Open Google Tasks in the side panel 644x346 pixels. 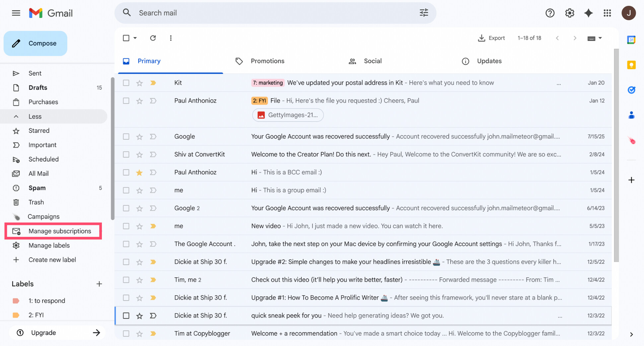[631, 90]
